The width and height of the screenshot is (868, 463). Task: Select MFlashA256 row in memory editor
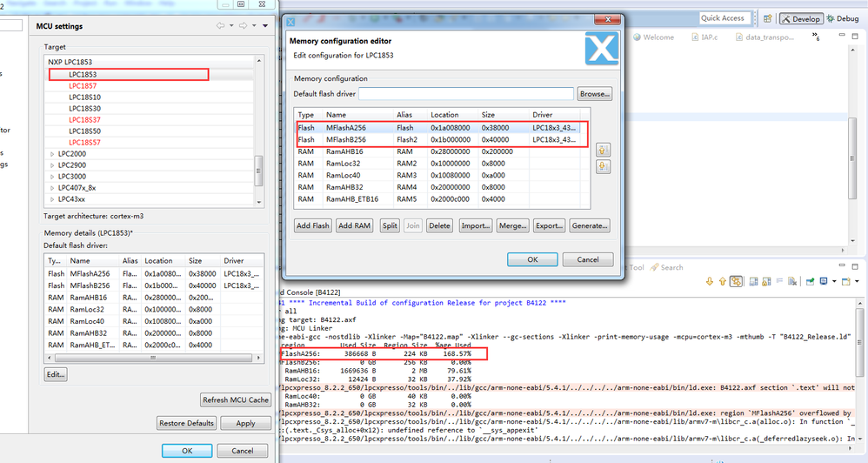pos(437,127)
